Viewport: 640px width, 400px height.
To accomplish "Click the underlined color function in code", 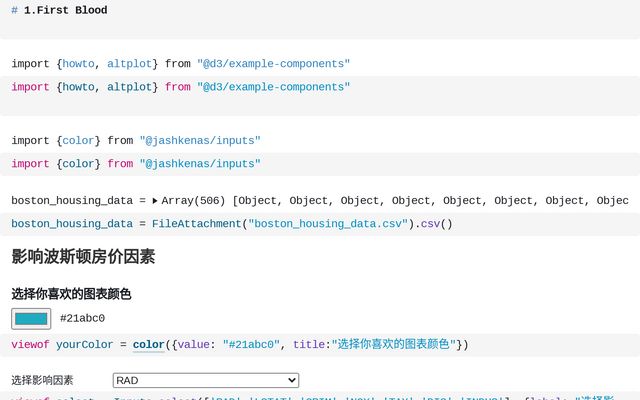I will (149, 345).
